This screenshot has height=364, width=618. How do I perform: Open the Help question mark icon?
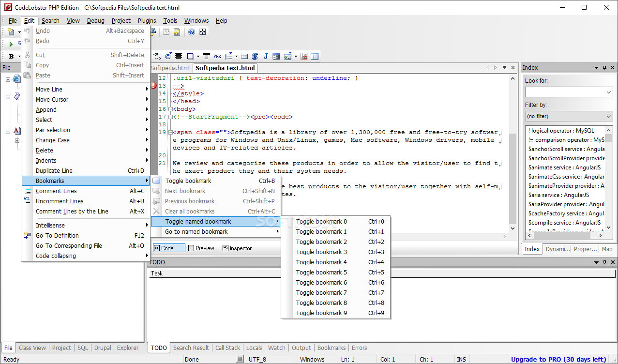192,32
